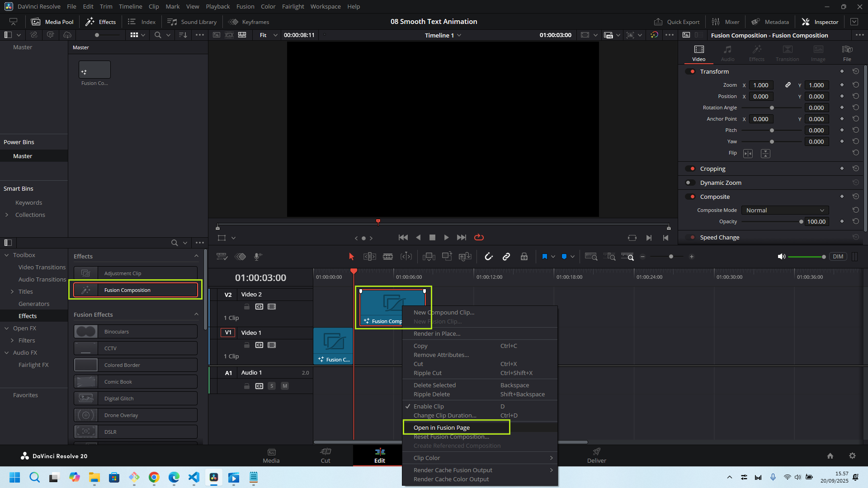868x488 pixels.
Task: Select the trim edit mode tool
Action: click(369, 257)
